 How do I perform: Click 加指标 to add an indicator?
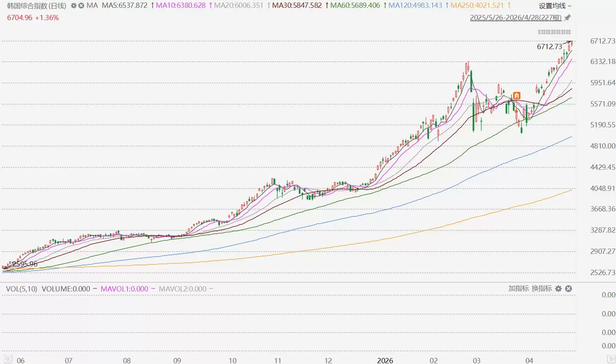tap(518, 288)
